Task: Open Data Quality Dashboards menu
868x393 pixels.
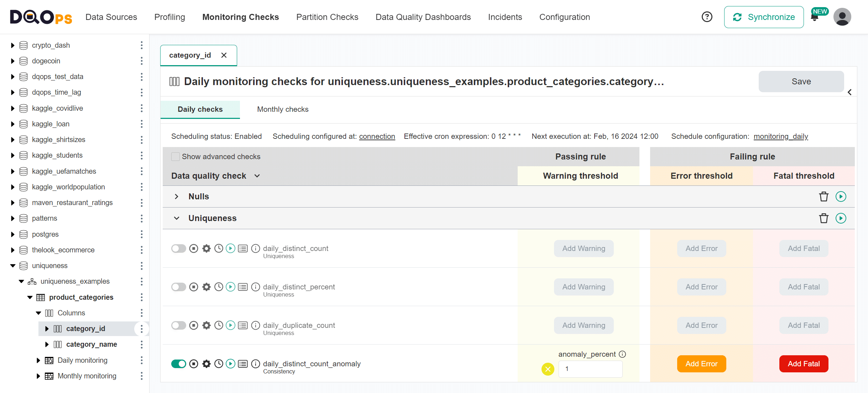Action: (x=423, y=17)
